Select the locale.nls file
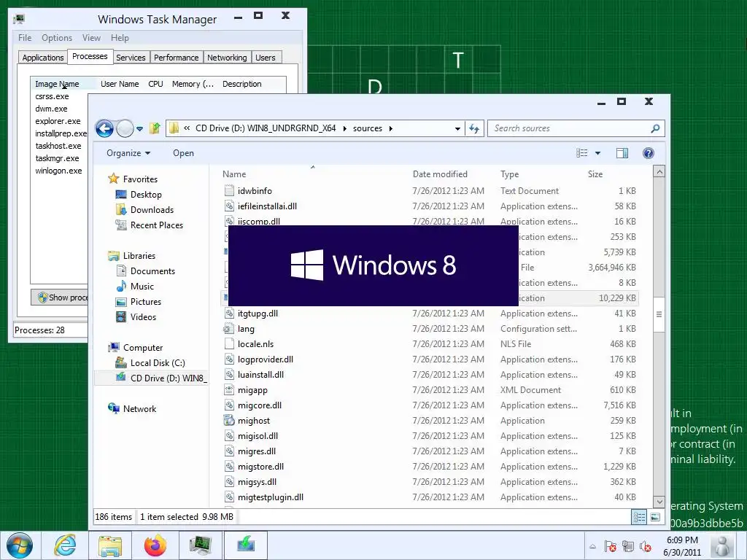This screenshot has height=560, width=747. click(255, 344)
